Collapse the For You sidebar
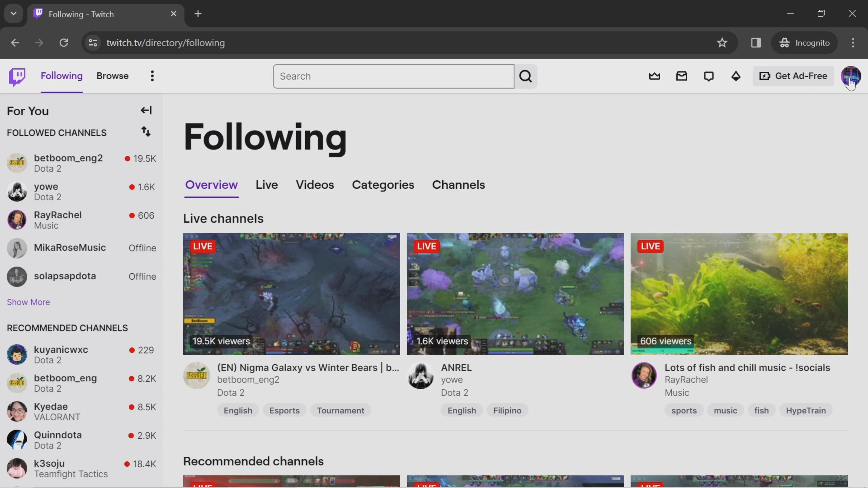 tap(146, 110)
